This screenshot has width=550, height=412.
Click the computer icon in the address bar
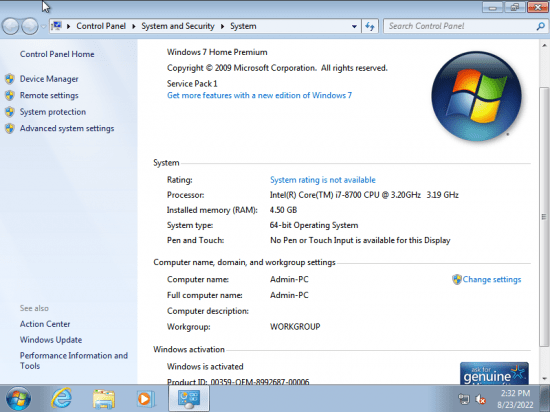(56, 26)
